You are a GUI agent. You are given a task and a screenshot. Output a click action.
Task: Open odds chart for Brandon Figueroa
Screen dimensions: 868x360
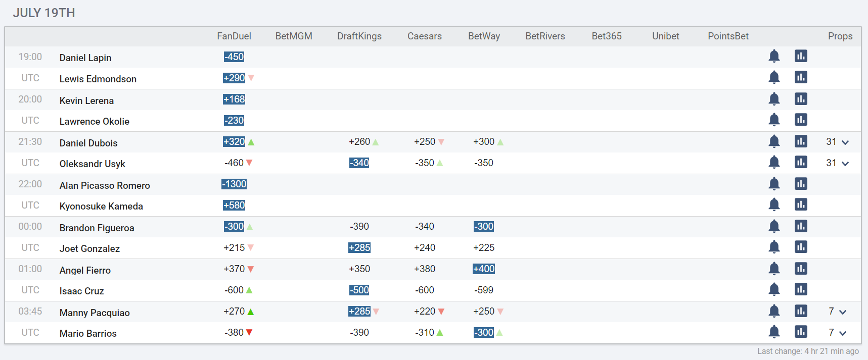[x=801, y=226]
